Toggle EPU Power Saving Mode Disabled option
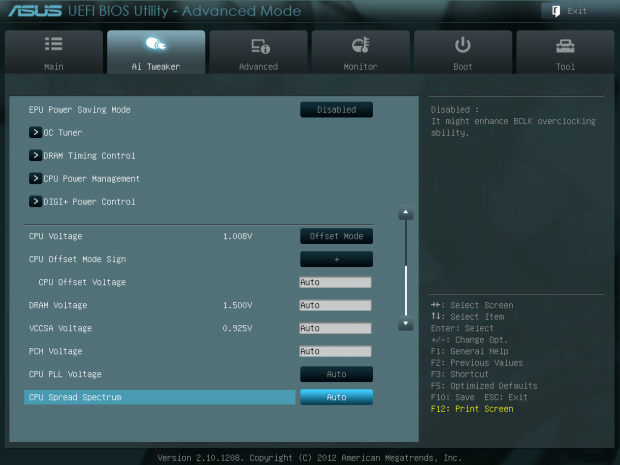 [x=336, y=110]
